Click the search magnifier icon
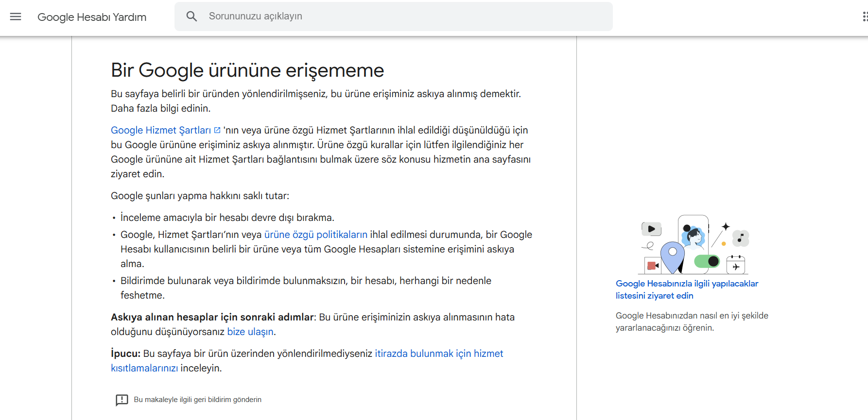 tap(192, 17)
